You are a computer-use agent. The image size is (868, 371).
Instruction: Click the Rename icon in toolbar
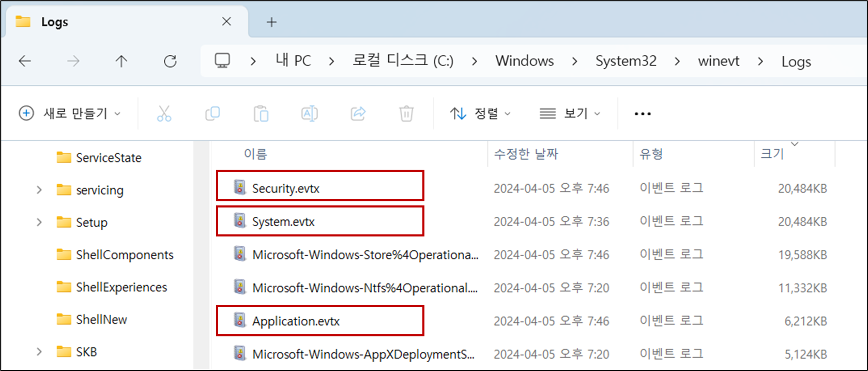coord(309,113)
